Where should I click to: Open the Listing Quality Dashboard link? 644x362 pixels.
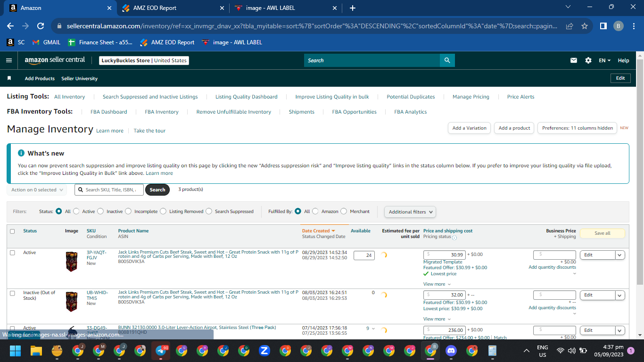(247, 97)
